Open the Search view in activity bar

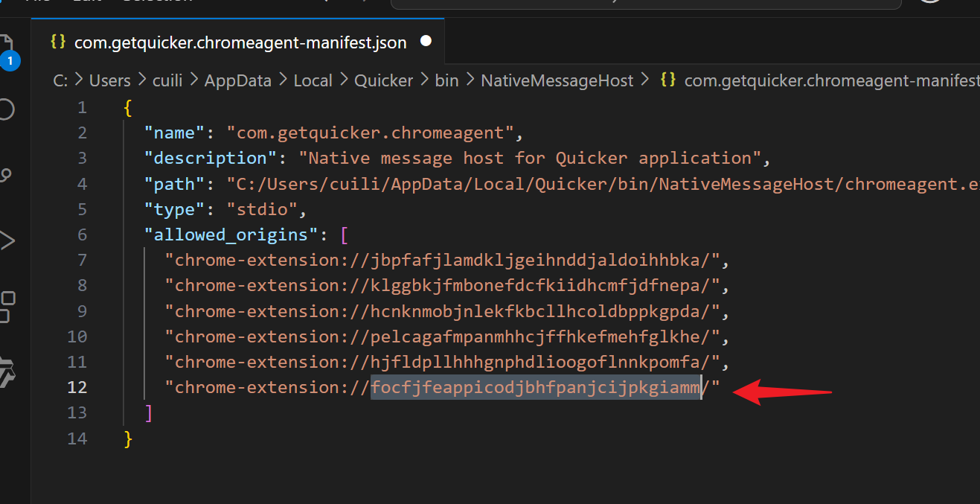(x=6, y=110)
